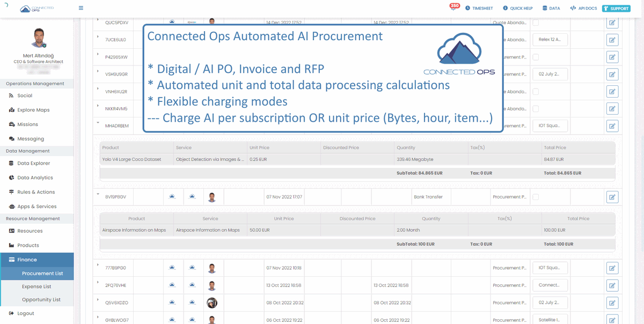The width and height of the screenshot is (644, 324).
Task: Click the Logout arrow icon
Action: click(x=11, y=313)
